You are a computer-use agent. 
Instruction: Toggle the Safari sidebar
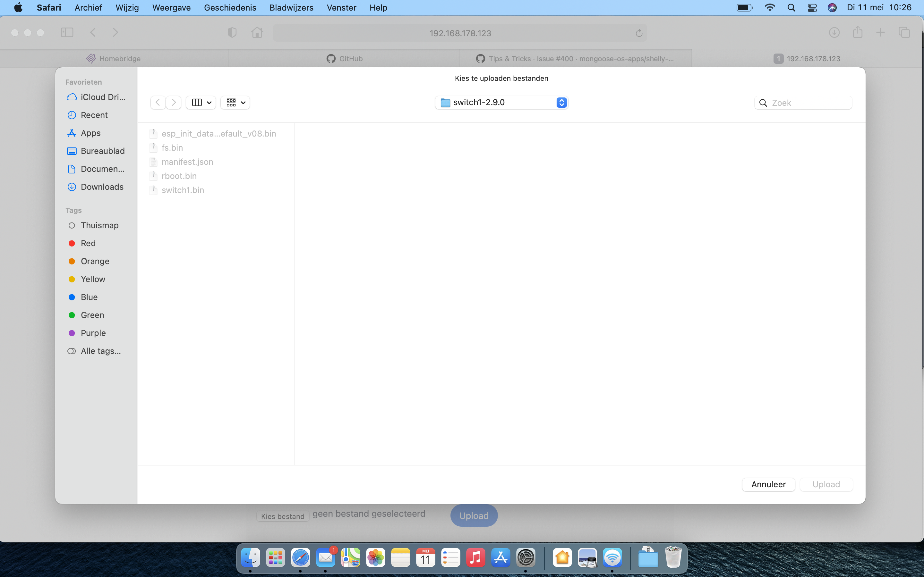point(67,32)
